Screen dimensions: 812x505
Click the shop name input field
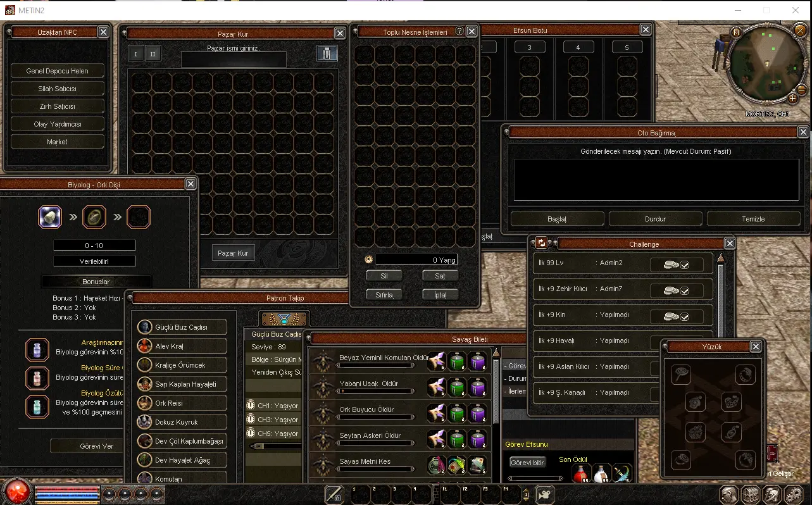click(x=234, y=60)
